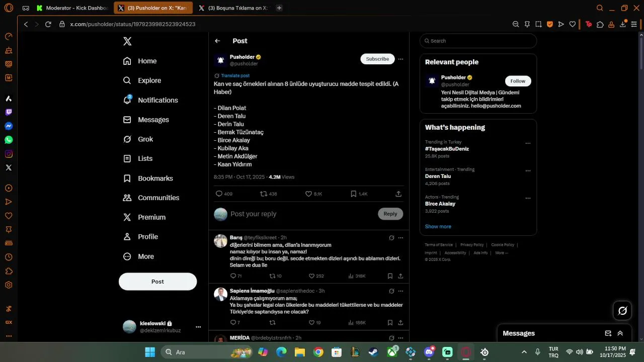
Task: Switch to Moderator - Kick Dashboard tab
Action: 72,8
